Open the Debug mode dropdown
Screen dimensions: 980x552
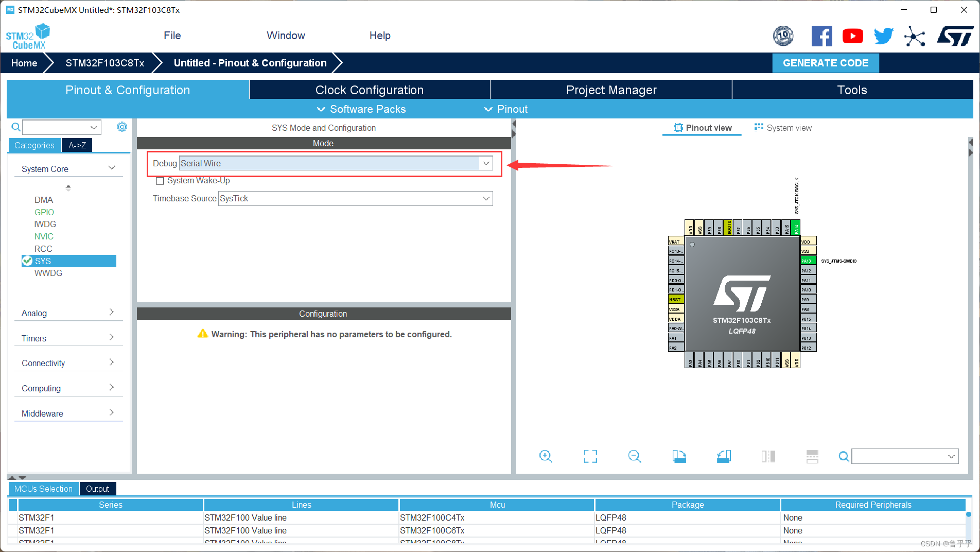336,163
